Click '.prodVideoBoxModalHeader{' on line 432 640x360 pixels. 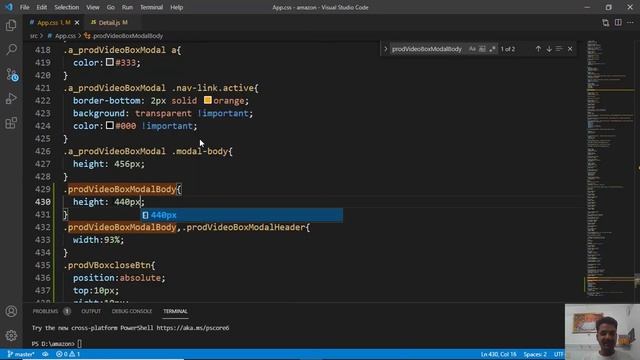pos(246,227)
